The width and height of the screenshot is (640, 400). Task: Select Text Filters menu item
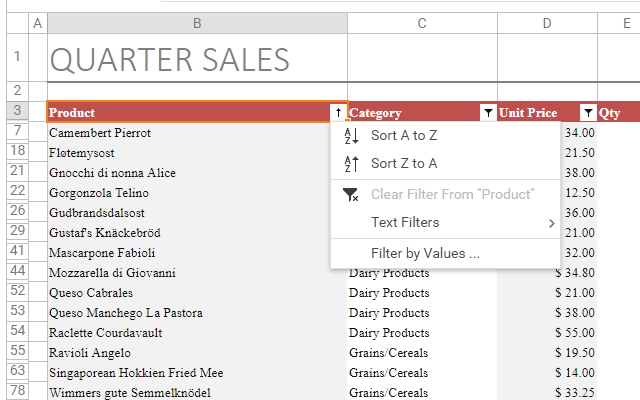coord(405,223)
